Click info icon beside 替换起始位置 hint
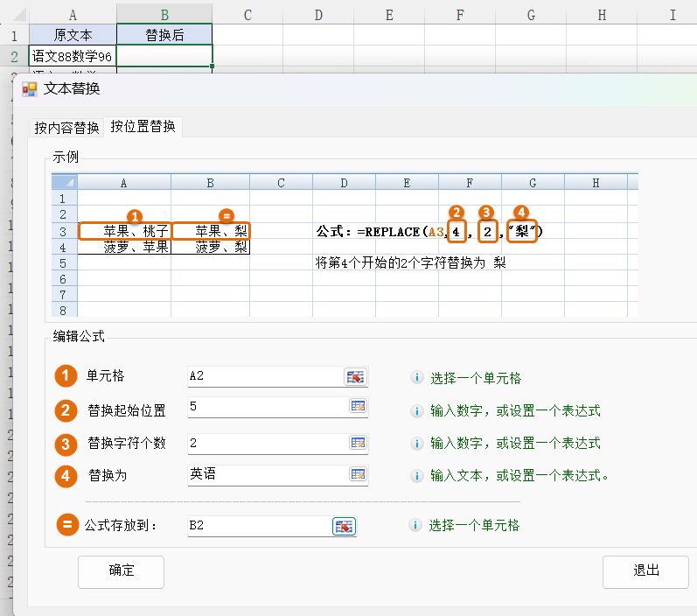This screenshot has height=616, width=697. pyautogui.click(x=416, y=410)
